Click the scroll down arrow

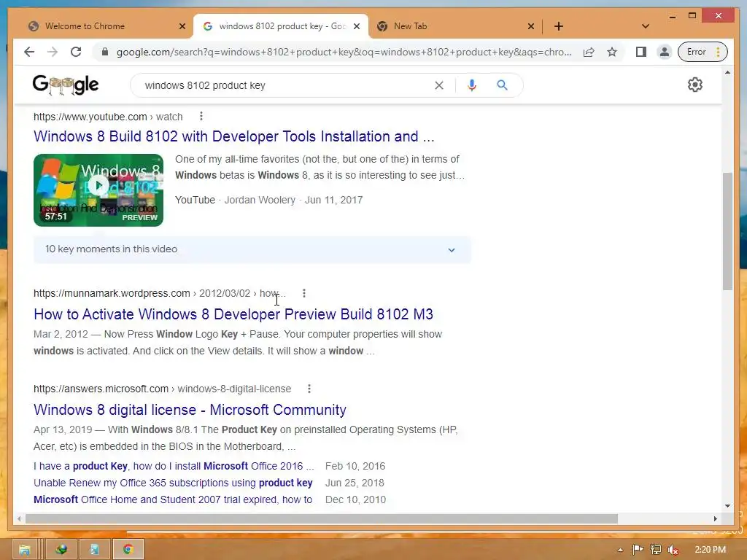coord(727,506)
